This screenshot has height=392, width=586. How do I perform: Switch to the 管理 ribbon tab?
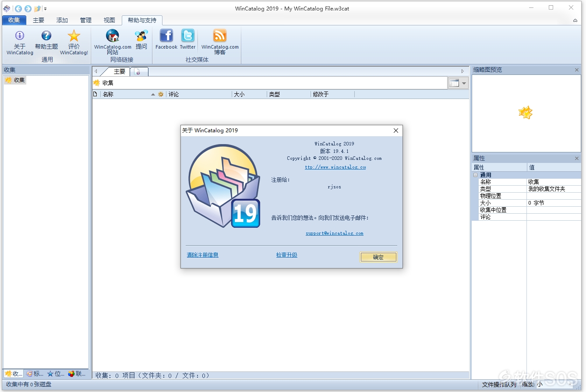pyautogui.click(x=86, y=20)
